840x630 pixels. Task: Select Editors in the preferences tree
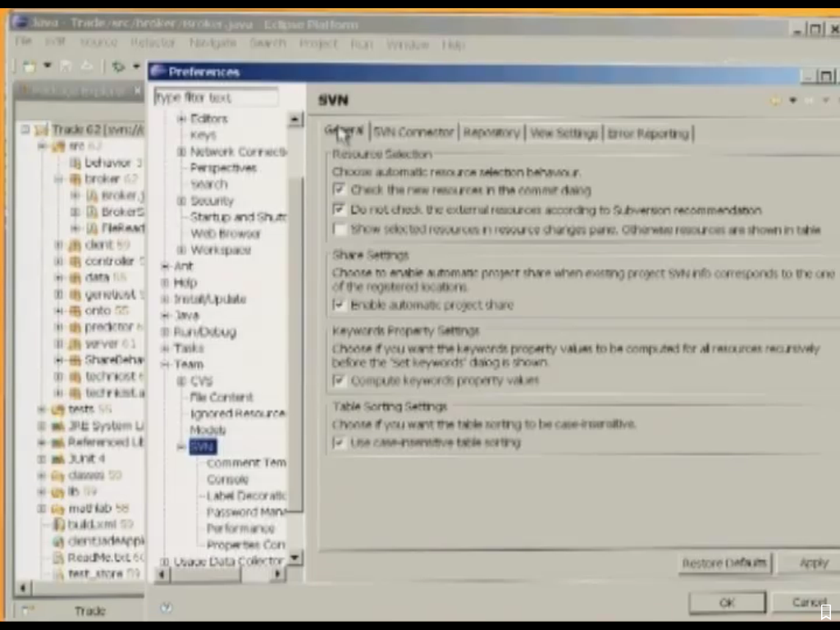tap(209, 118)
